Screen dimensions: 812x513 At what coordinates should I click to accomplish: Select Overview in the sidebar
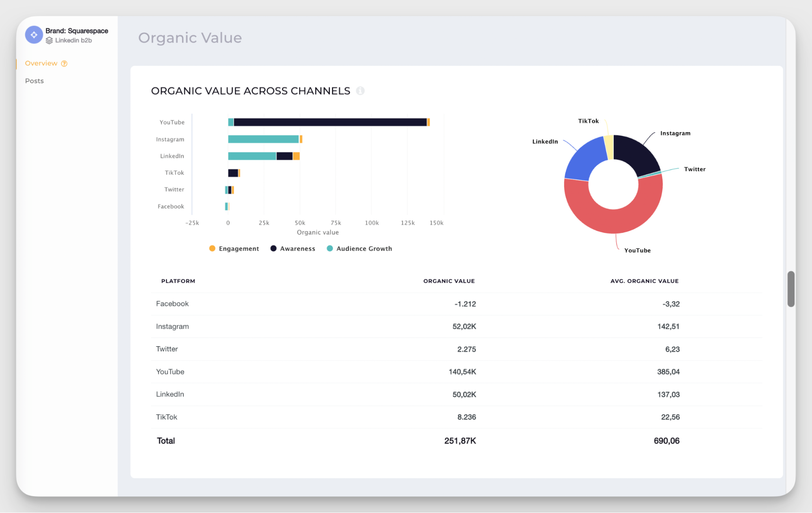click(x=41, y=63)
